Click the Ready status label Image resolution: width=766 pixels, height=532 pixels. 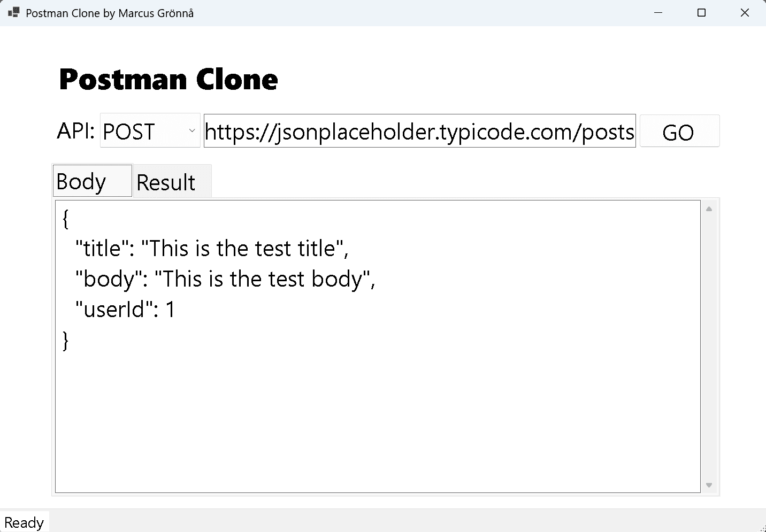point(25,522)
